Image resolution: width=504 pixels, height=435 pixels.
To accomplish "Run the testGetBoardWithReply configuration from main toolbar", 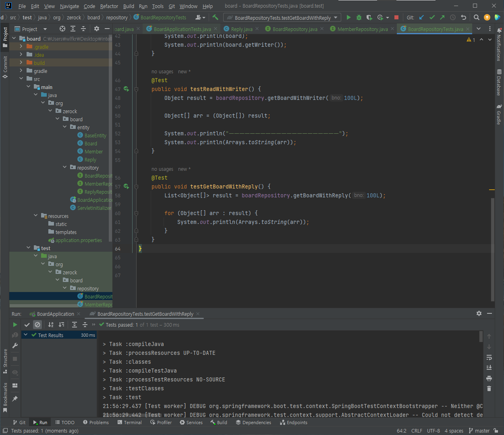I will click(x=348, y=17).
